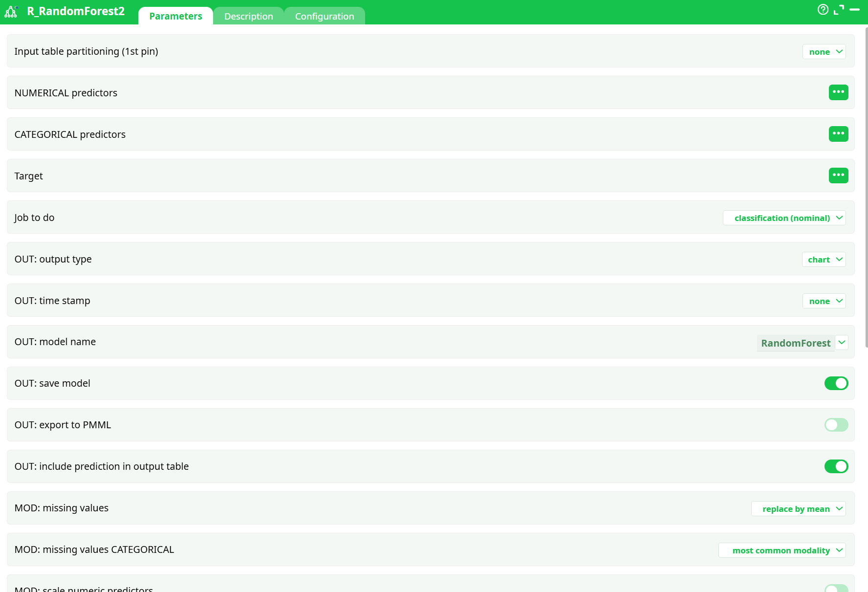
Task: Expand the RandomForest model name dropdown
Action: pos(842,342)
